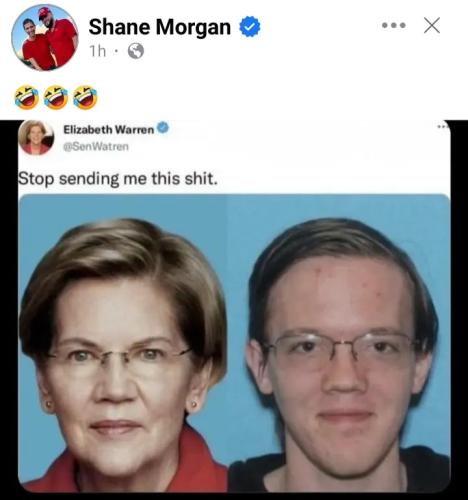This screenshot has height=500, width=468.
Task: Open the embedded tweet's more-options dots
Action: 443,127
